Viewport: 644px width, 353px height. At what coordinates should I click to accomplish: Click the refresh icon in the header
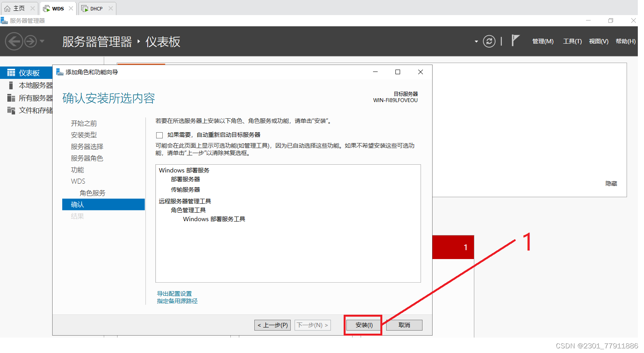(x=489, y=41)
